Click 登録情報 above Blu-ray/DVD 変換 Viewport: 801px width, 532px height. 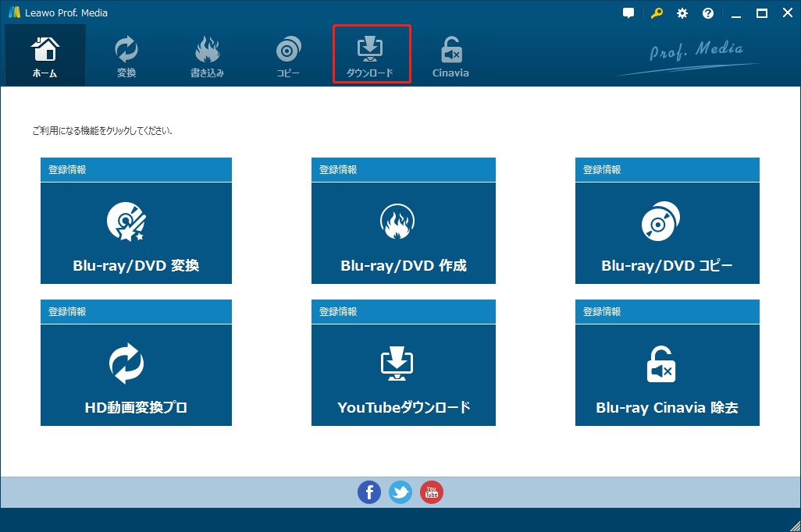point(136,169)
